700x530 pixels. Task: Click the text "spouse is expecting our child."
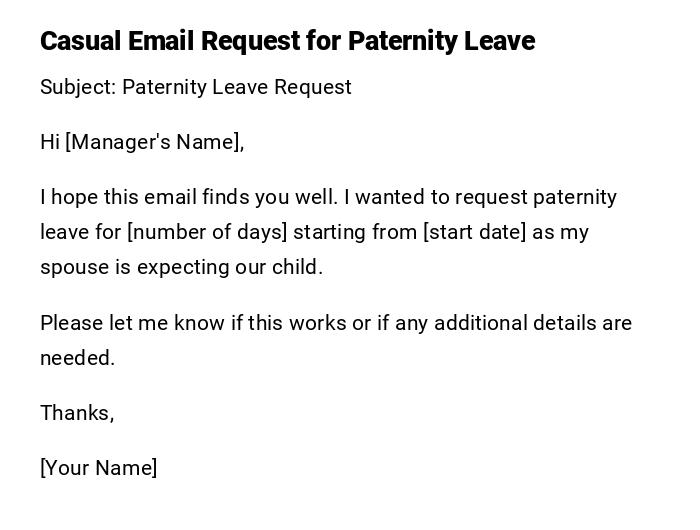coord(181,267)
